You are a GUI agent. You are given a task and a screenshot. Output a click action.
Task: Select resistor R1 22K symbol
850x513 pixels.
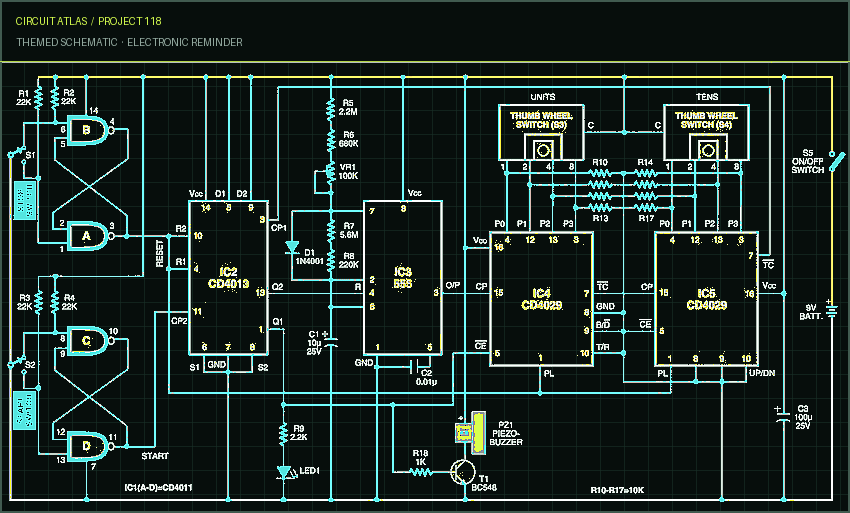pos(38,98)
